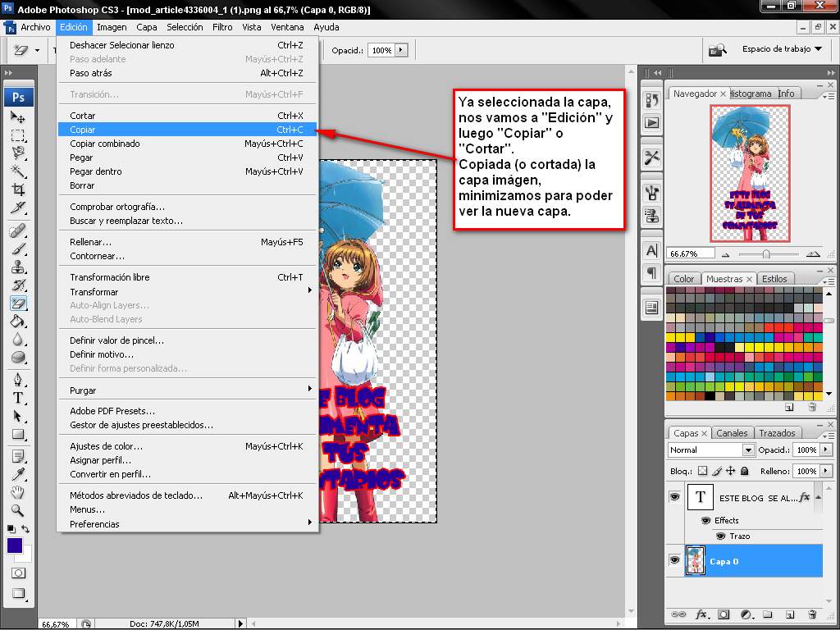
Task: Open the Go to Bridge button
Action: [718, 50]
